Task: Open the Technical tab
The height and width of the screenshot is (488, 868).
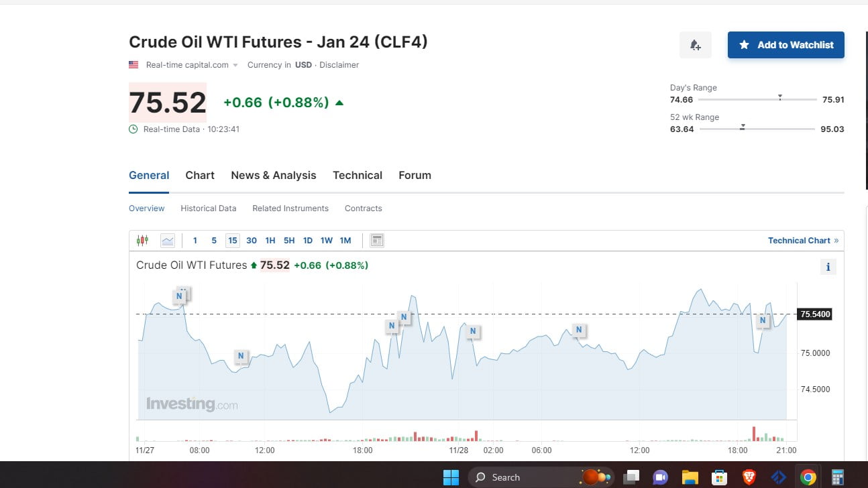Action: [358, 176]
